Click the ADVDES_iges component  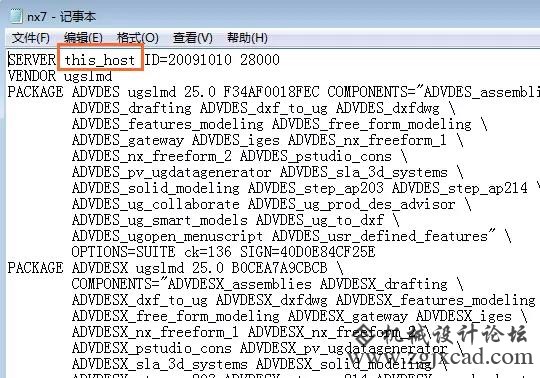pyautogui.click(x=236, y=140)
